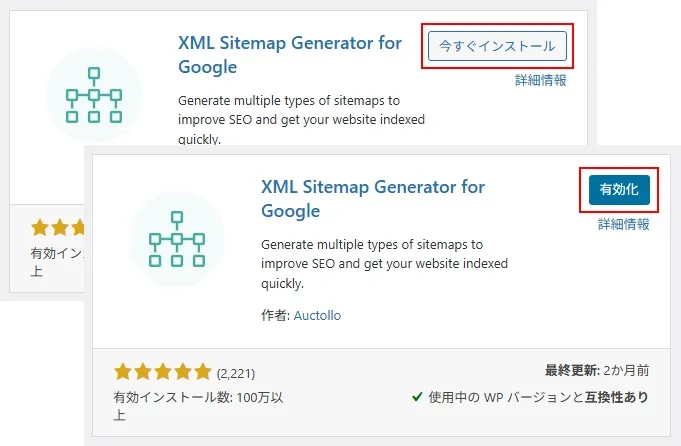681x446 pixels.
Task: Click the 有効インストール数: 100万以上 text in front card
Action: click(198, 404)
